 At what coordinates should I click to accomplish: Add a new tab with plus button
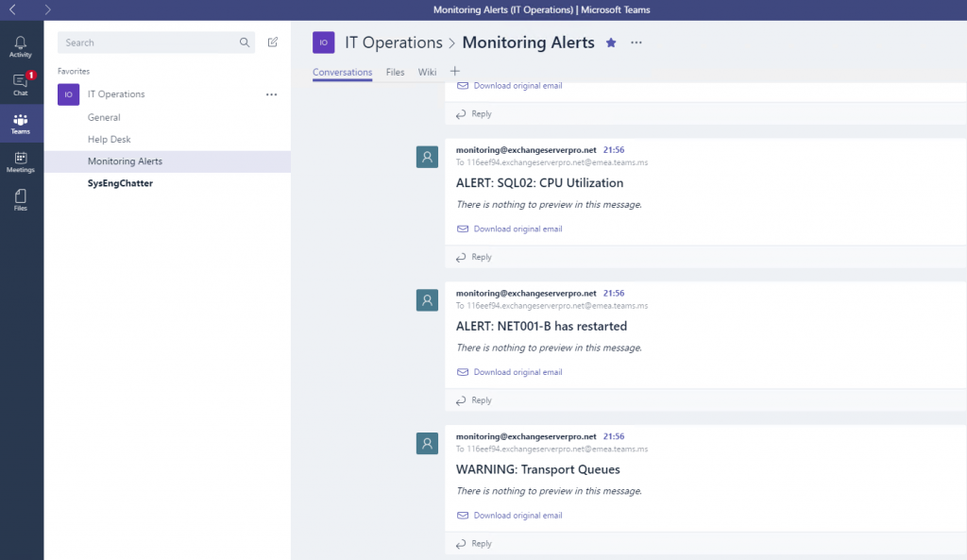point(454,72)
